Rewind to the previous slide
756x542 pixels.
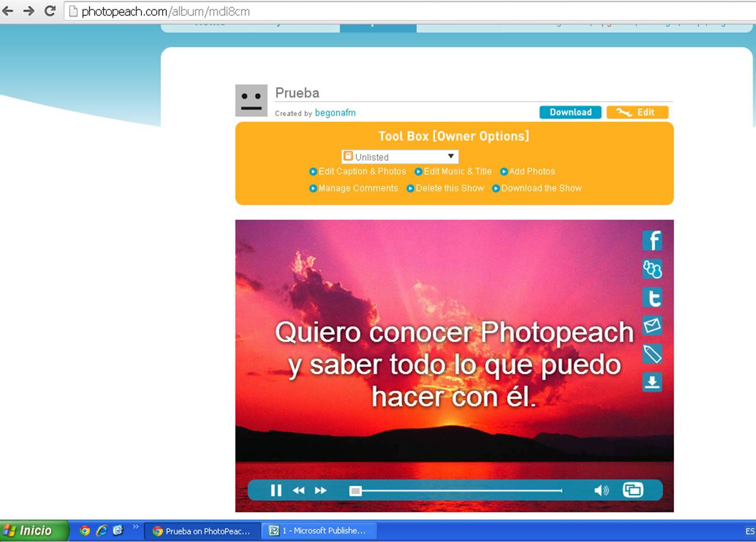click(298, 490)
